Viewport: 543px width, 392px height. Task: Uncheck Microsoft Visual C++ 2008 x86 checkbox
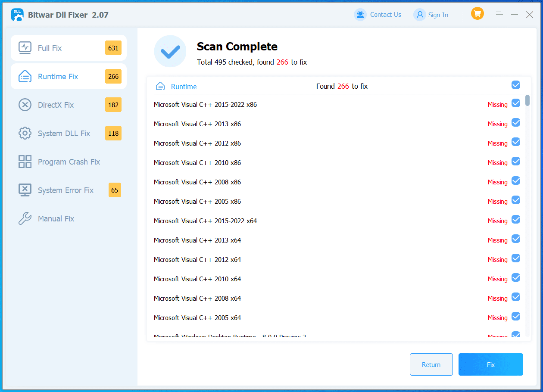(516, 180)
